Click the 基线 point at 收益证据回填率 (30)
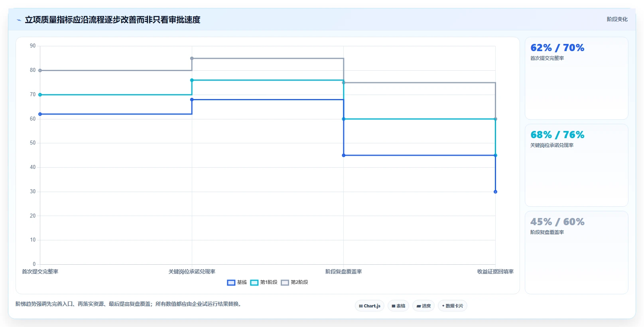644x327 pixels. [495, 192]
